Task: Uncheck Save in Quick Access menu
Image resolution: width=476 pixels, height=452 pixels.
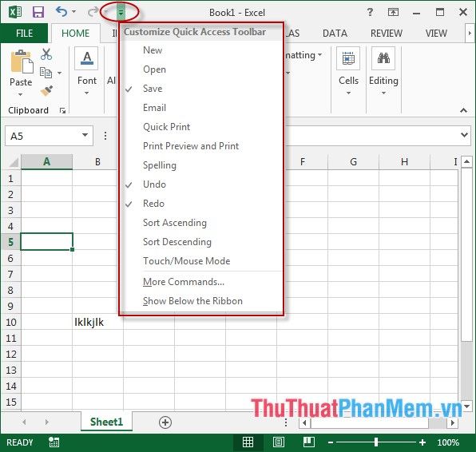Action: click(201, 89)
